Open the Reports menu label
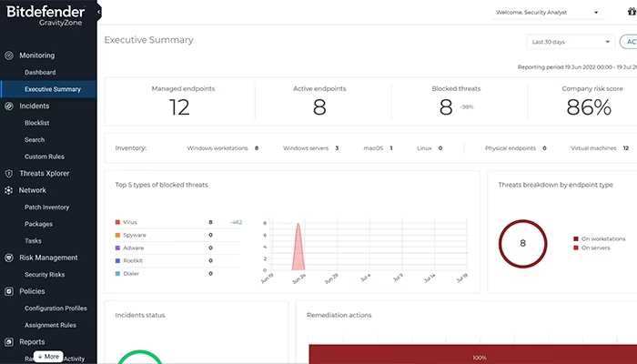 pyautogui.click(x=32, y=342)
